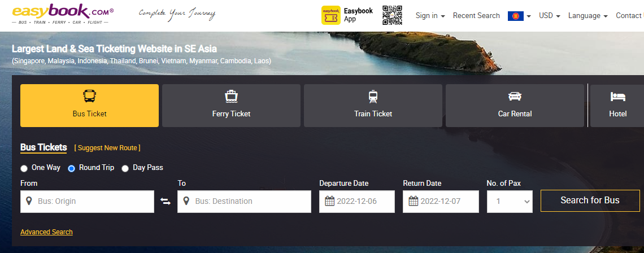
Task: Open the USD currency dropdown
Action: tap(549, 16)
